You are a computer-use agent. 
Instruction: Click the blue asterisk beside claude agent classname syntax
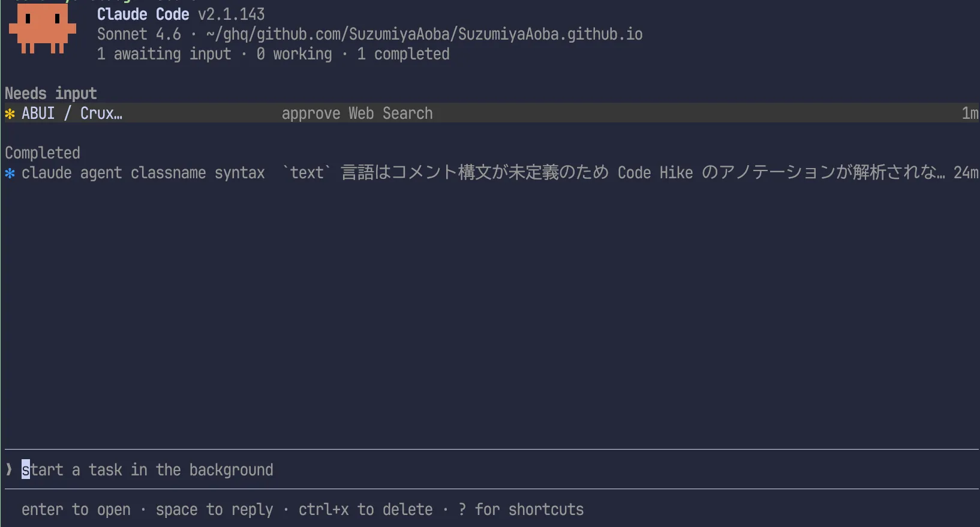(x=10, y=173)
